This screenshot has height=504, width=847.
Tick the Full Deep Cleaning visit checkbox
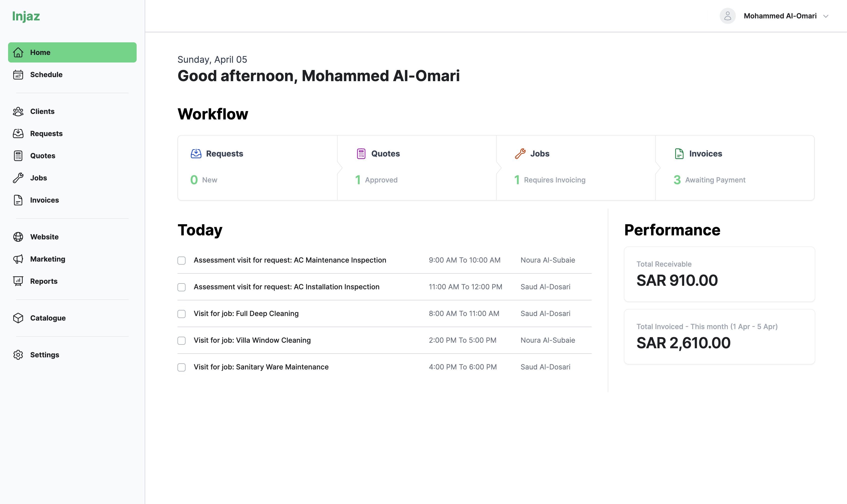(x=181, y=314)
